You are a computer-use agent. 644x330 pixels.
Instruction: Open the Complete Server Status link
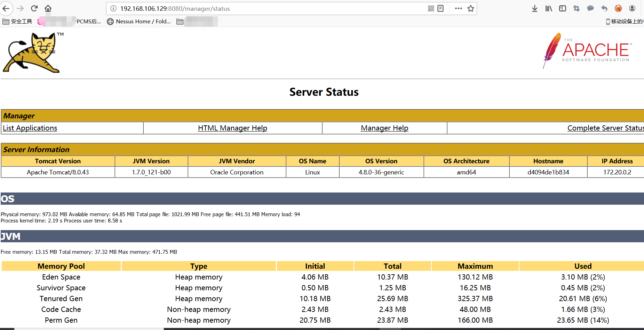pyautogui.click(x=605, y=128)
